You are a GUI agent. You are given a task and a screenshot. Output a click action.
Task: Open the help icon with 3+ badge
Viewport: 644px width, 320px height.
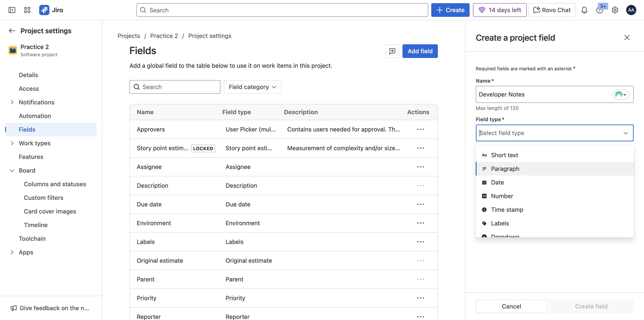pyautogui.click(x=599, y=10)
